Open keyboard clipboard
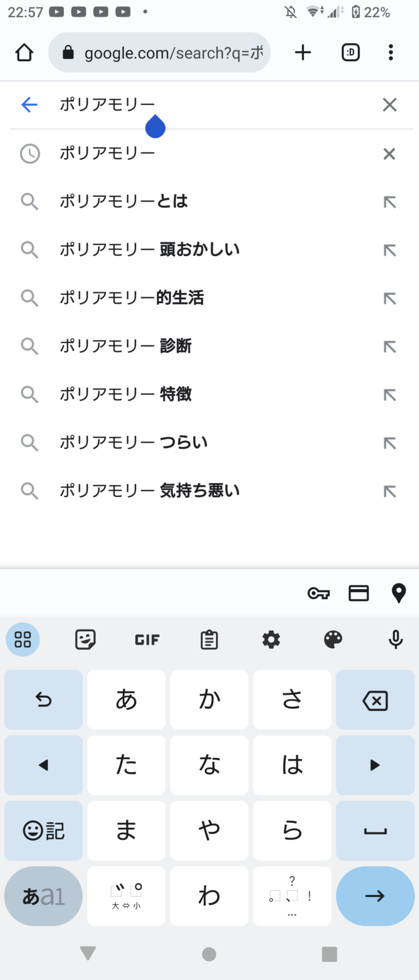This screenshot has width=419, height=980. tap(209, 639)
